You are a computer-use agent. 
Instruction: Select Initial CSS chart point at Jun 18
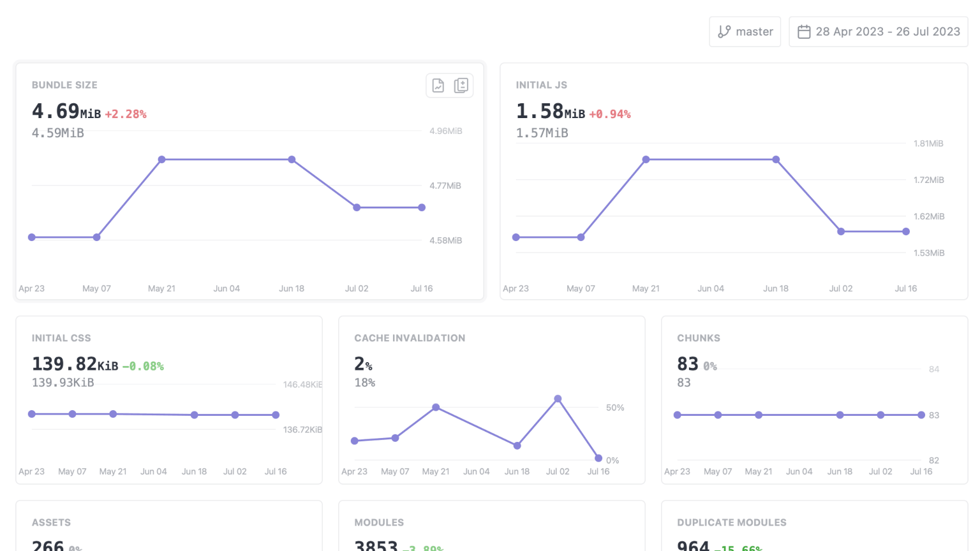click(195, 415)
